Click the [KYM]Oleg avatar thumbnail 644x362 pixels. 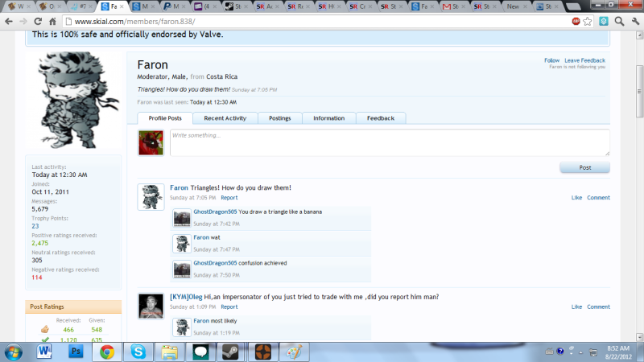pos(151,306)
